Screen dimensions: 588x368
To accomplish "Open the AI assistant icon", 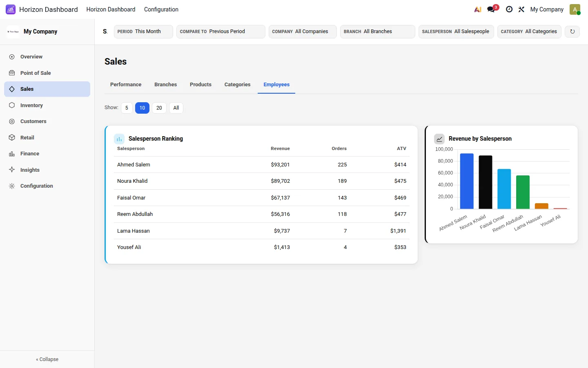I will (x=478, y=9).
